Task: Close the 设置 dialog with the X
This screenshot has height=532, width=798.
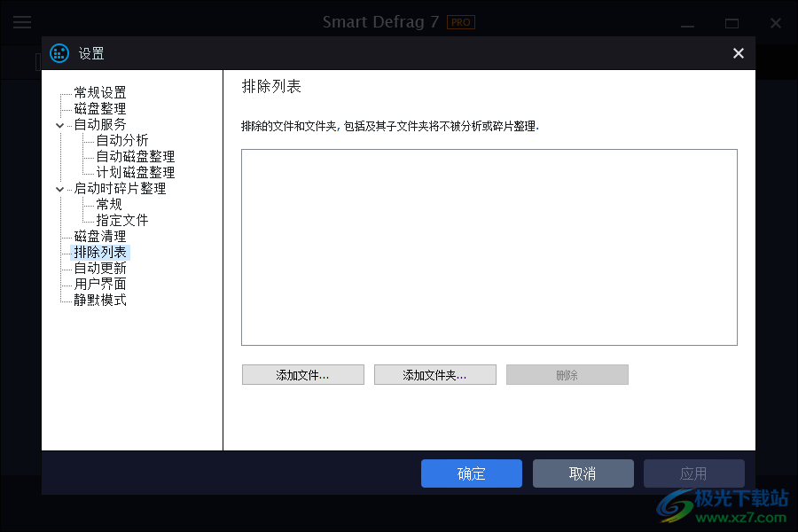Action: (x=738, y=53)
